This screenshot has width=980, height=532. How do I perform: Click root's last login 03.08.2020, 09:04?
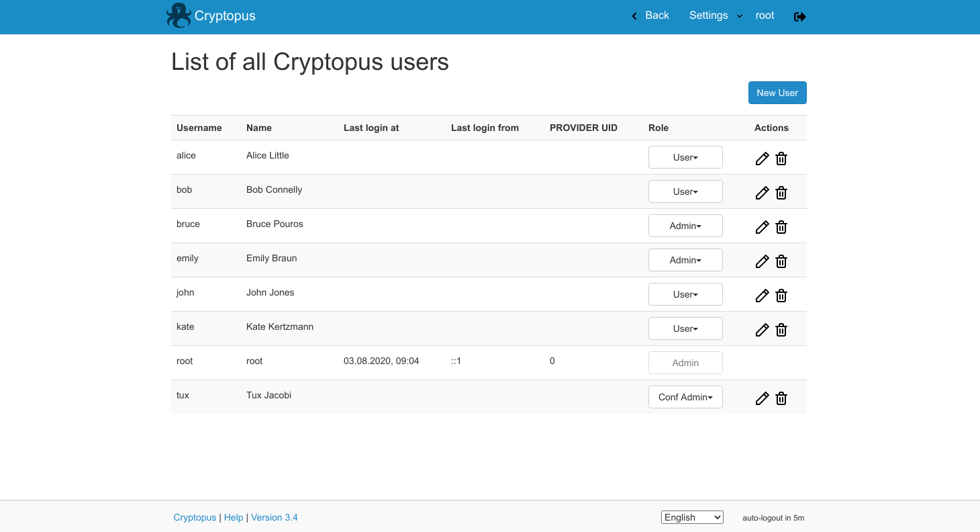point(381,361)
